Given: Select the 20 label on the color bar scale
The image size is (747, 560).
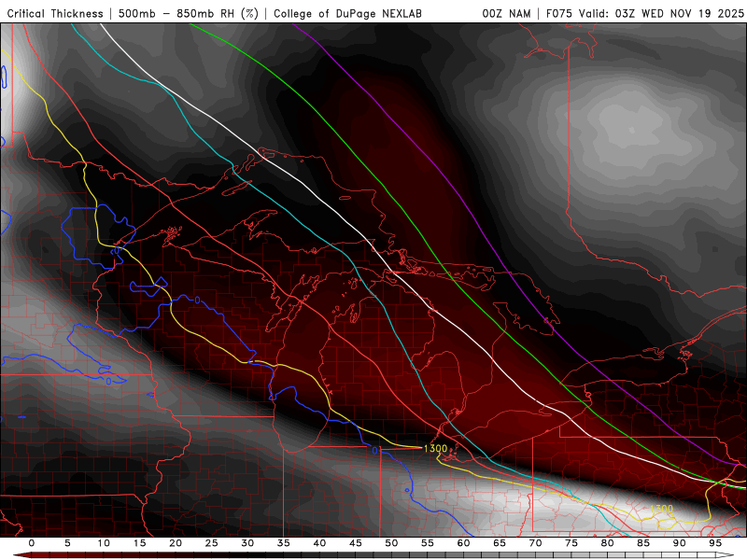Looking at the screenshot, I should click(176, 543).
